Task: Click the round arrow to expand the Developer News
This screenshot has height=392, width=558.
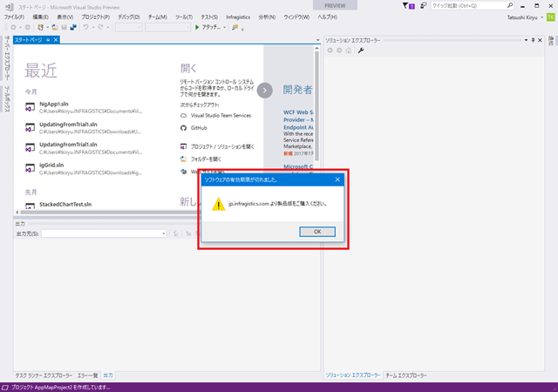Action: tap(265, 91)
